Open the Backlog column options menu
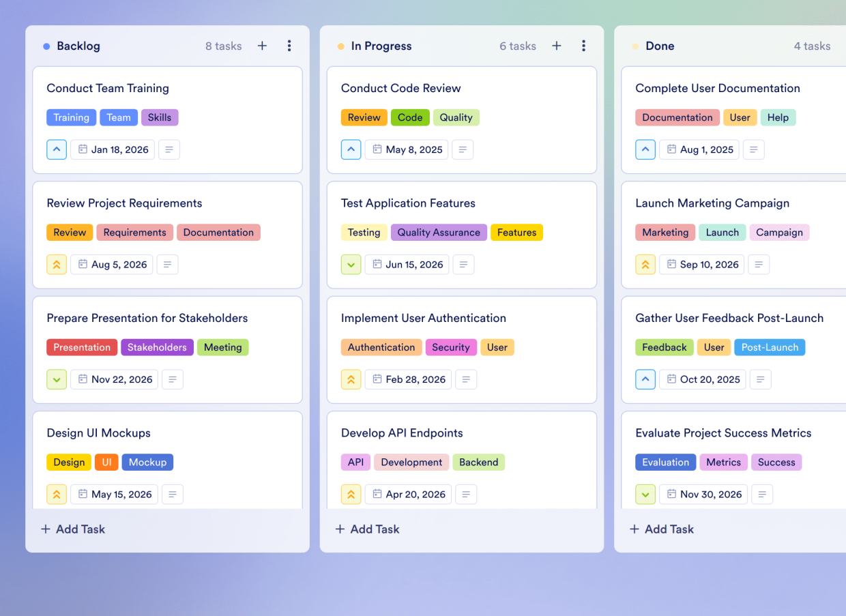The width and height of the screenshot is (846, 616). tap(289, 46)
